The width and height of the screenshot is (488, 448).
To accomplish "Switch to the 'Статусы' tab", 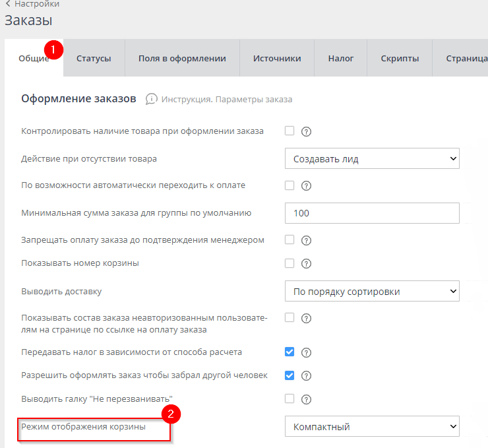I will [94, 58].
